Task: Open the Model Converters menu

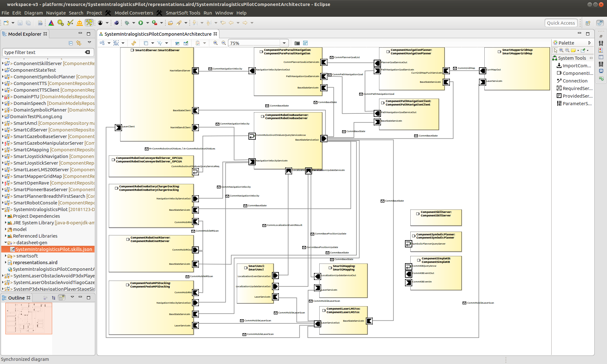Action: pos(134,13)
